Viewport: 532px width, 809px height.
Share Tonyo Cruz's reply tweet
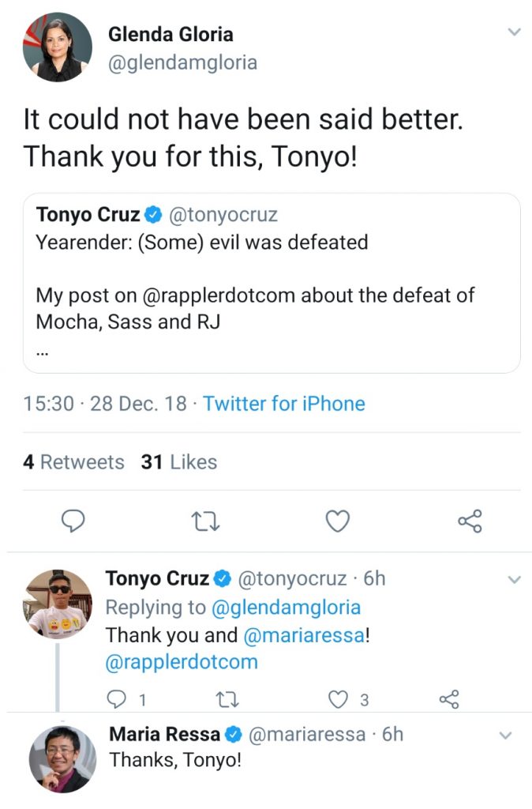(x=448, y=699)
